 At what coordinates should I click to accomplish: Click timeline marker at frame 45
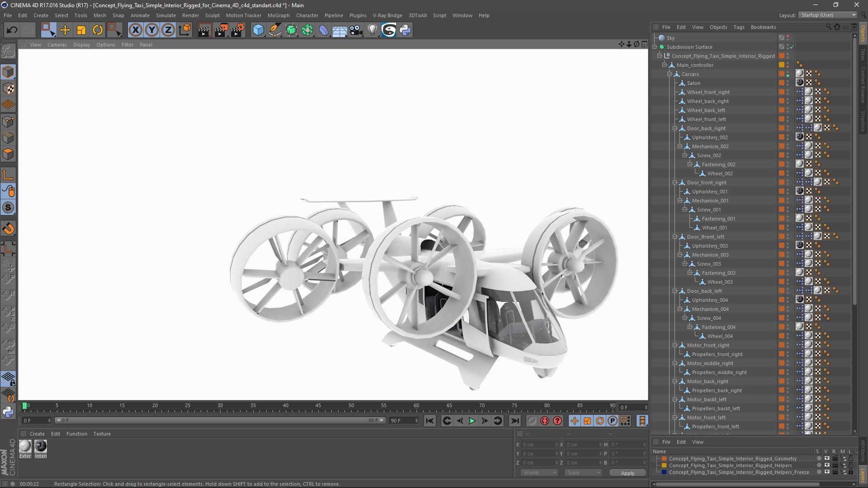(x=318, y=406)
